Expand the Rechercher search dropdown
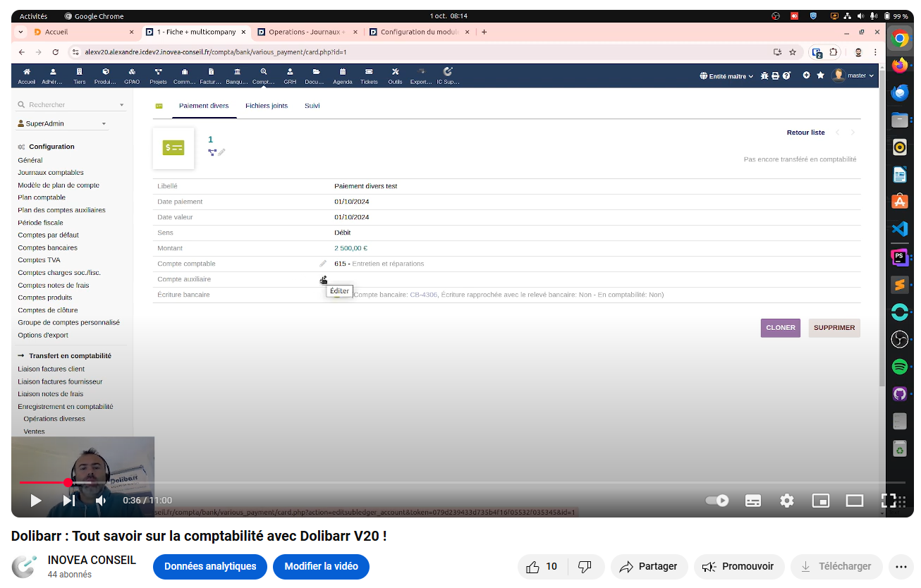The width and height of the screenshot is (921, 588). (121, 105)
